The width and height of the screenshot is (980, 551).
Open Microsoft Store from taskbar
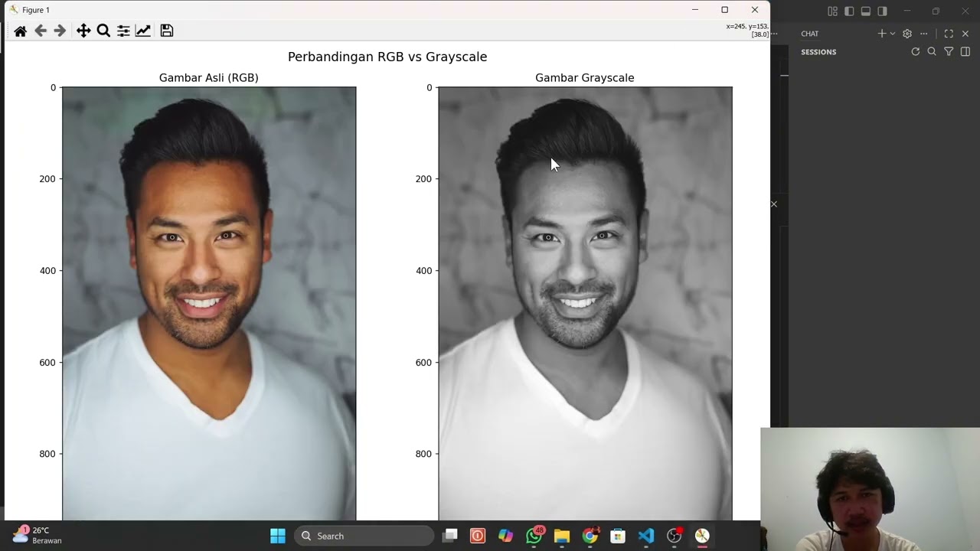click(x=618, y=536)
